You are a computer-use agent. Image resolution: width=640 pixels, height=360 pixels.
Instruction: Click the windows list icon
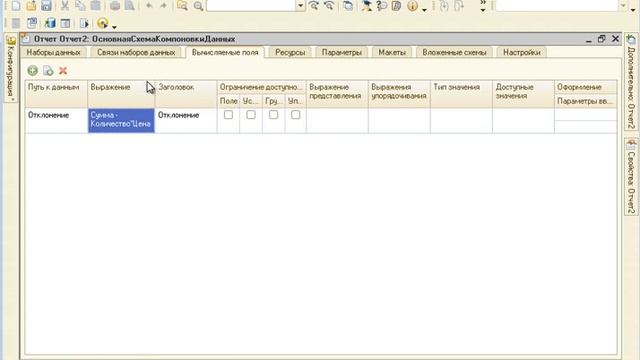(x=348, y=5)
